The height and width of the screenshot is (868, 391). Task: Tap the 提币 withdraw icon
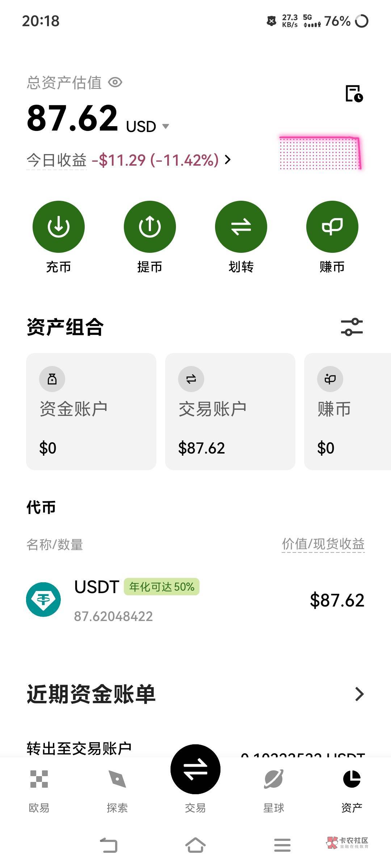click(x=150, y=227)
